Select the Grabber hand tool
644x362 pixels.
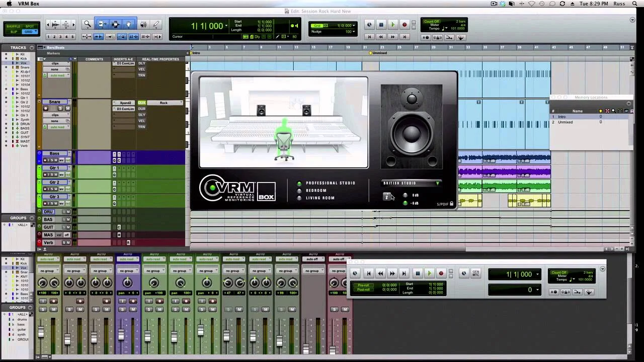click(129, 24)
